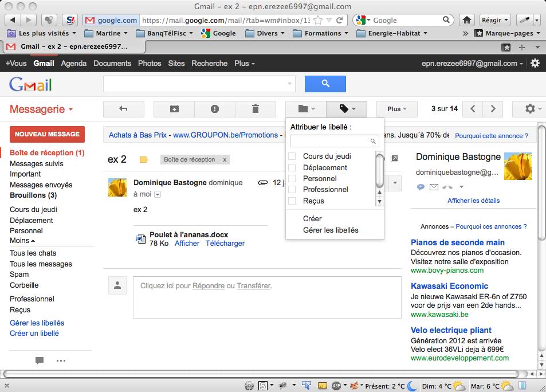546x392 pixels.
Task: Archive the message with the archive icon
Action: coord(174,109)
